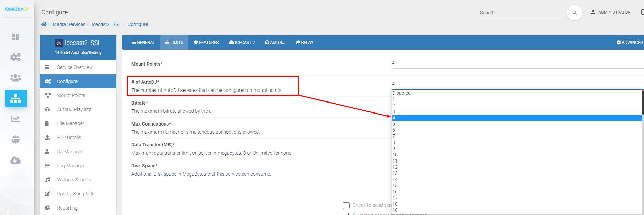This screenshot has height=215, width=644.
Task: Switch to the Relay tab
Action: click(x=305, y=43)
